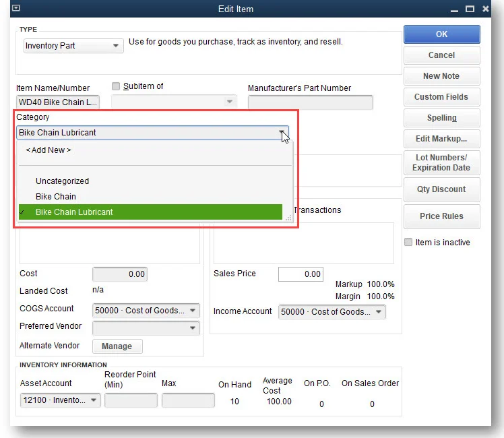Screen dimensions: 504x438
Task: Open Lot Numbers/Expiration Date settings
Action: point(441,162)
